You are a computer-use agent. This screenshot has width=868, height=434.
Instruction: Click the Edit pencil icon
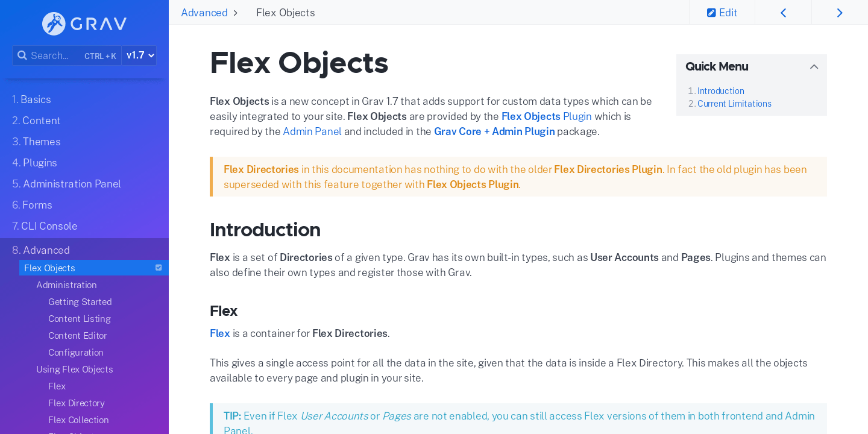pos(711,13)
